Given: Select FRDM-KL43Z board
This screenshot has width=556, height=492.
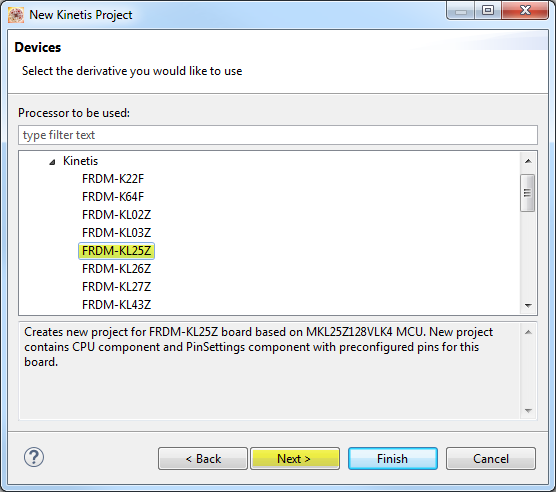Looking at the screenshot, I should pos(116,305).
